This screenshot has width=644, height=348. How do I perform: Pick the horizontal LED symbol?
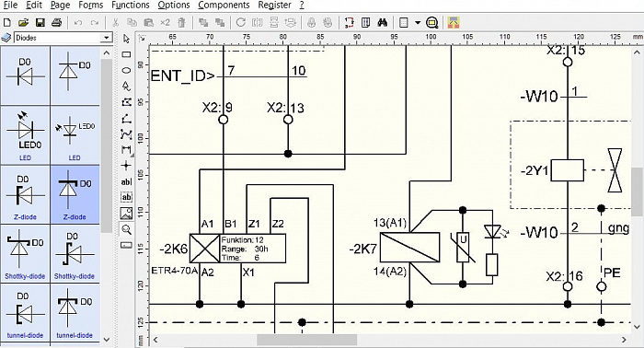coord(25,135)
